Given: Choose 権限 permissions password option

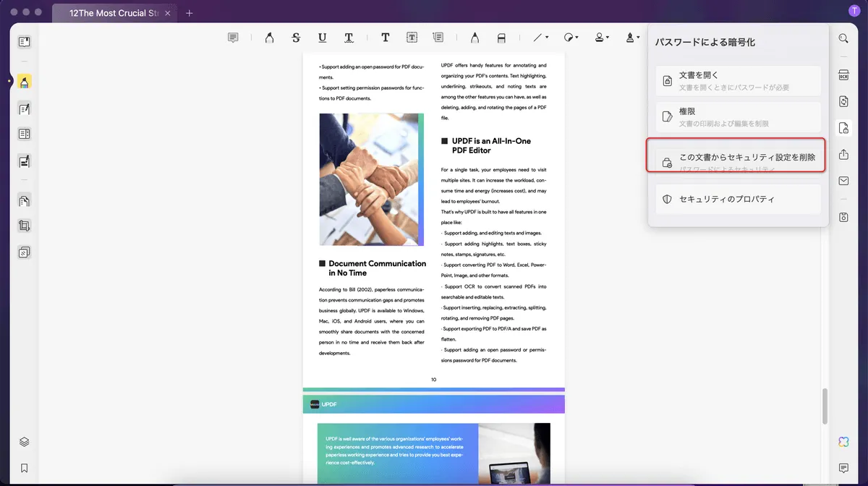Looking at the screenshot, I should [x=739, y=117].
